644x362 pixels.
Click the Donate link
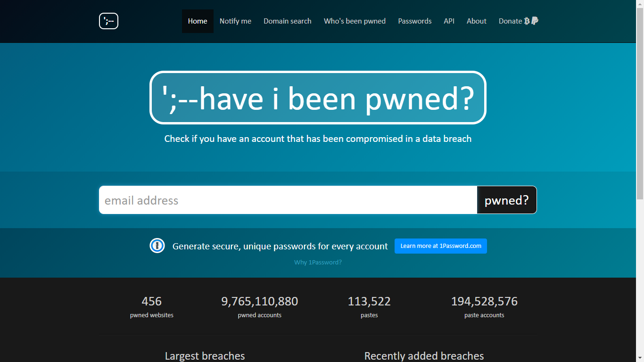point(510,21)
